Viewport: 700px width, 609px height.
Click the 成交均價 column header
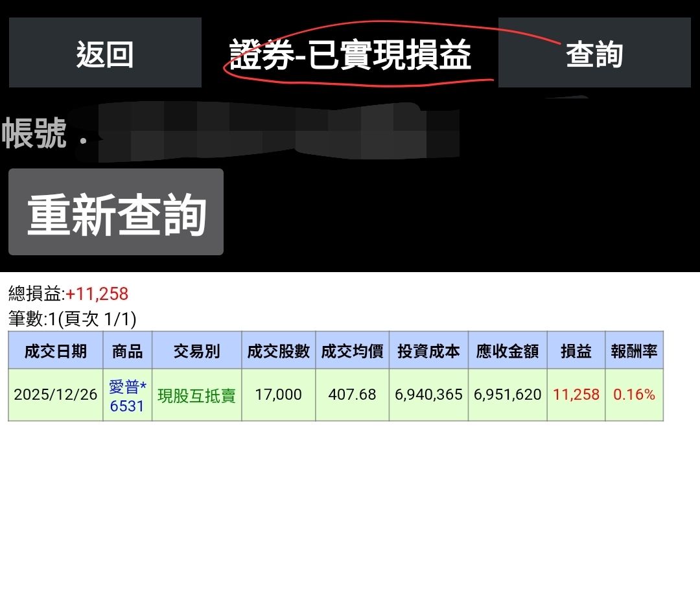(353, 351)
